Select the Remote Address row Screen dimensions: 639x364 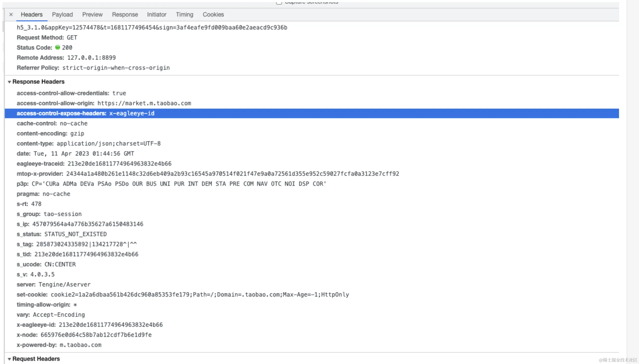[66, 58]
